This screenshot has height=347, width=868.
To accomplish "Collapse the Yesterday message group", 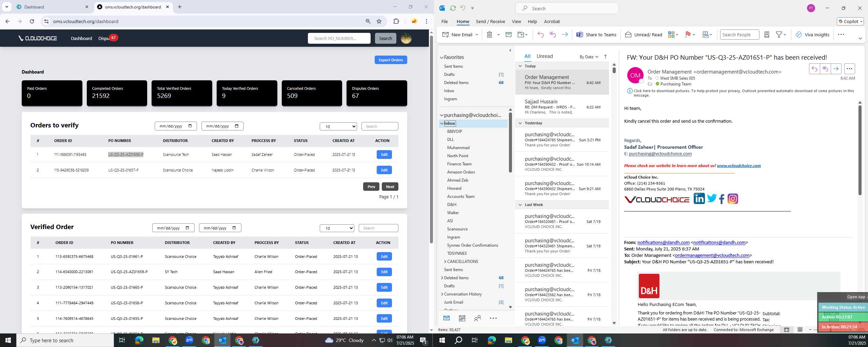I will tap(520, 123).
